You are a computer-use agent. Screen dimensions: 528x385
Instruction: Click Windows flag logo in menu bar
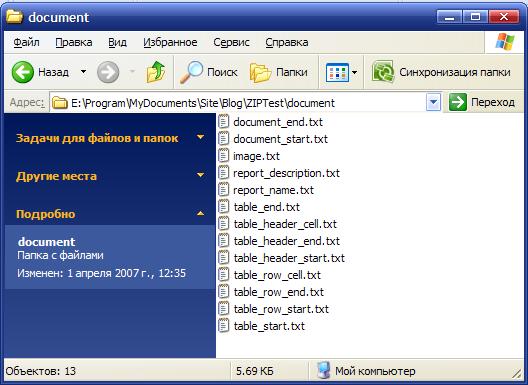point(505,42)
